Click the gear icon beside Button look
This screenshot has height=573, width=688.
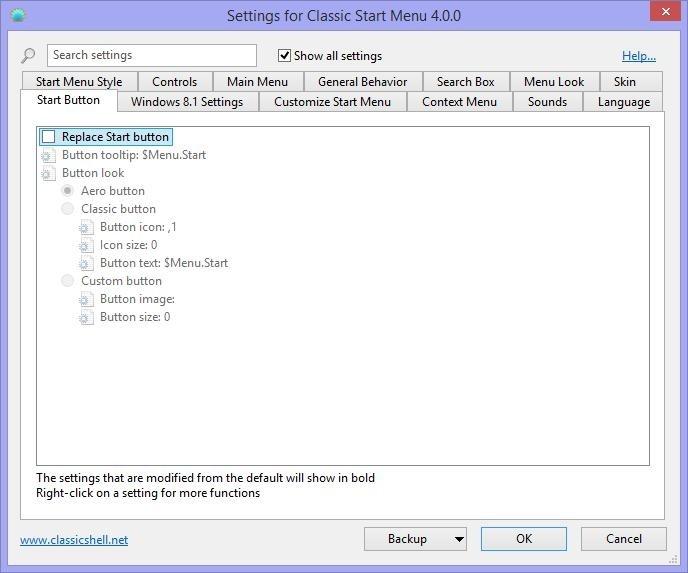48,173
